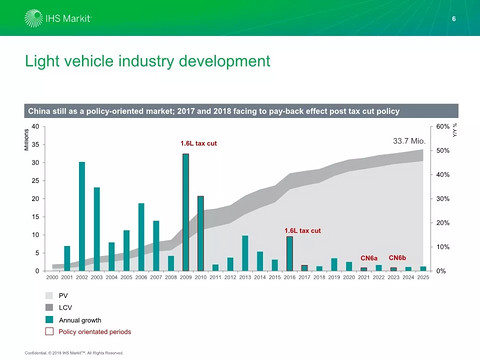
Task: Click the Policy orientated periods legend box
Action: pos(49,331)
